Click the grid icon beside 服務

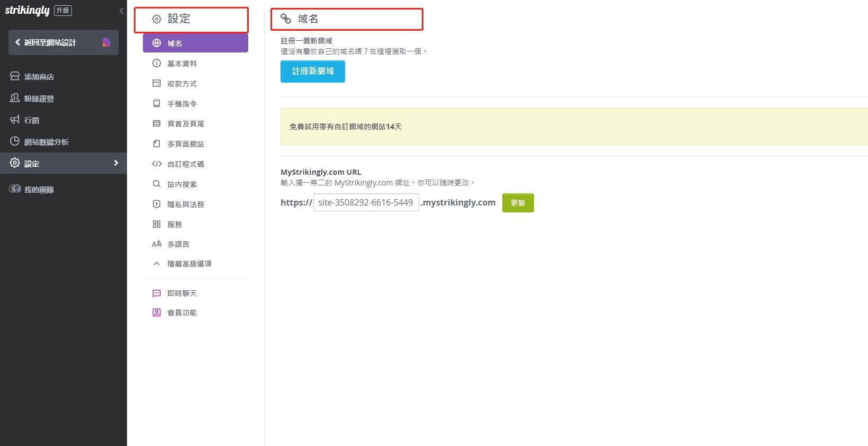coord(157,224)
